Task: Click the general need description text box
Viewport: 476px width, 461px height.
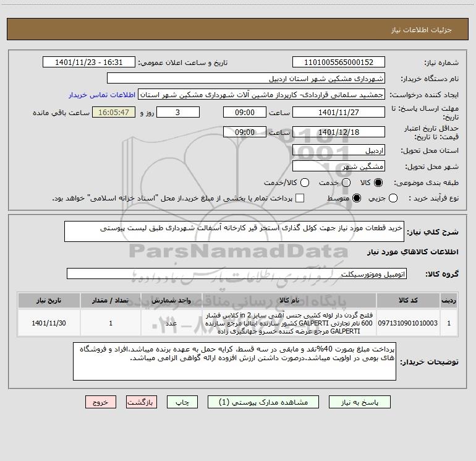Action: point(234,231)
